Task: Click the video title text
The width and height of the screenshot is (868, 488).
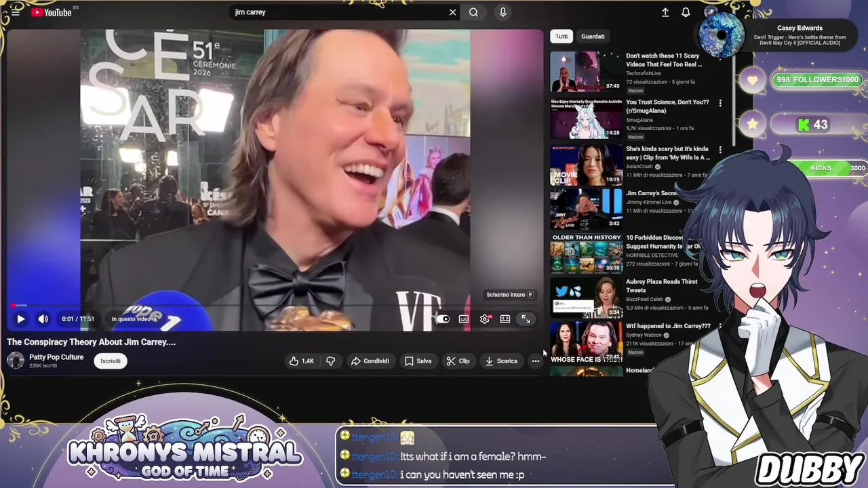Action: click(92, 342)
